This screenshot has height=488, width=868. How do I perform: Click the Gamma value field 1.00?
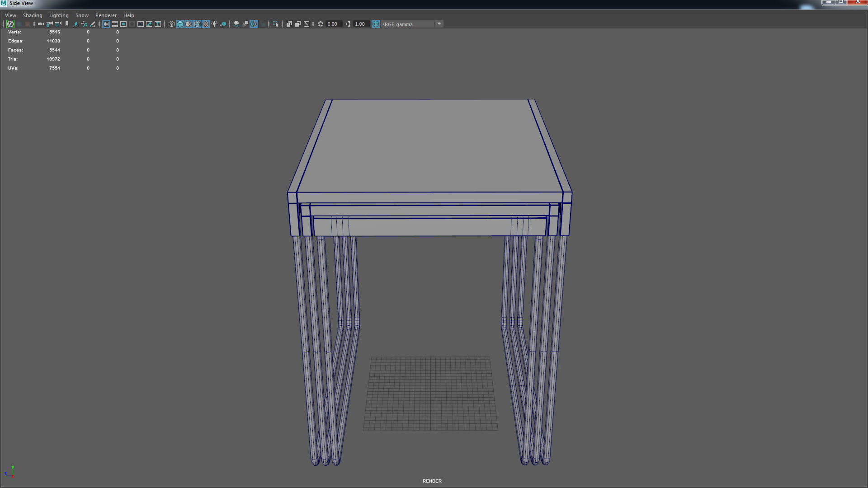click(x=361, y=24)
